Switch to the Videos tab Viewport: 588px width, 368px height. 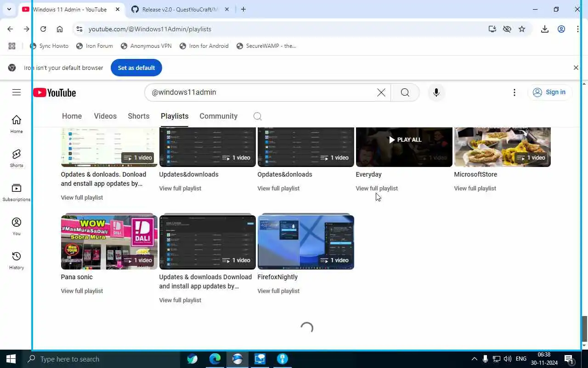click(x=105, y=116)
